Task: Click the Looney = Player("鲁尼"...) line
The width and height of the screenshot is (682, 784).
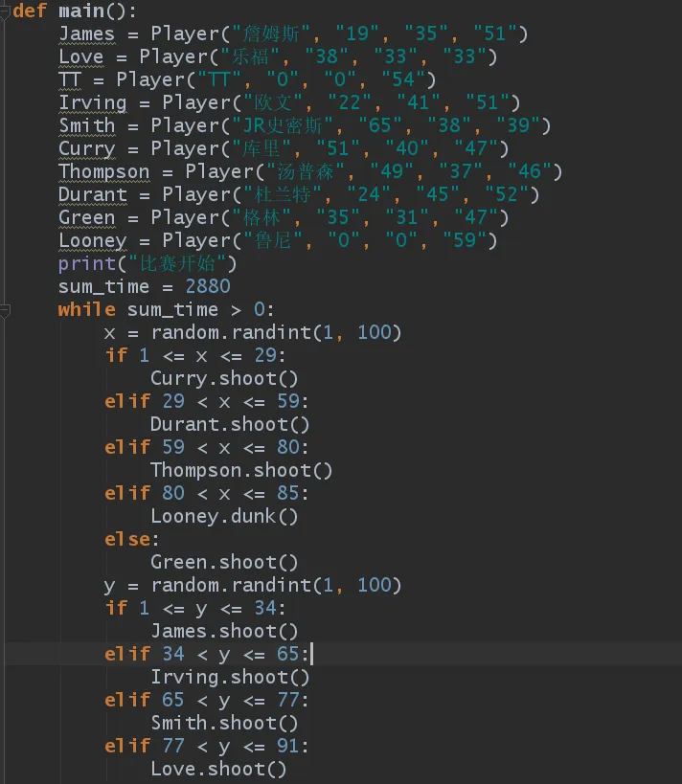Action: 278,241
